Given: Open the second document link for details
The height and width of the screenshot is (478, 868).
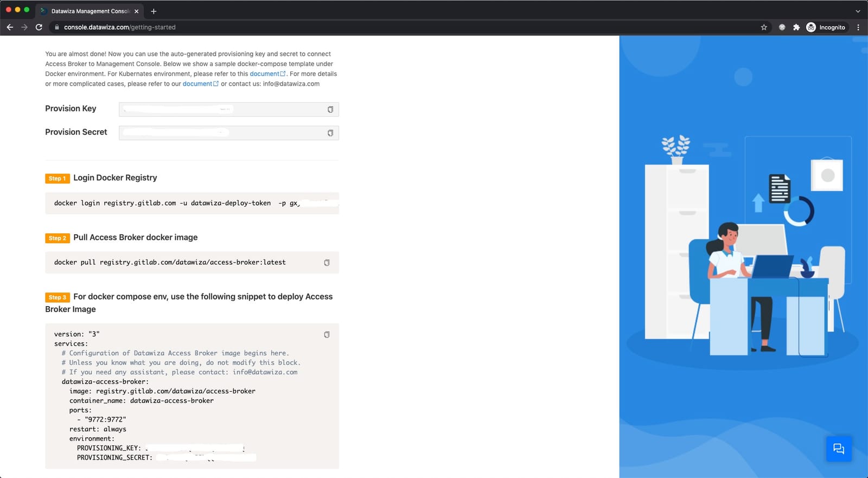Looking at the screenshot, I should tap(201, 84).
